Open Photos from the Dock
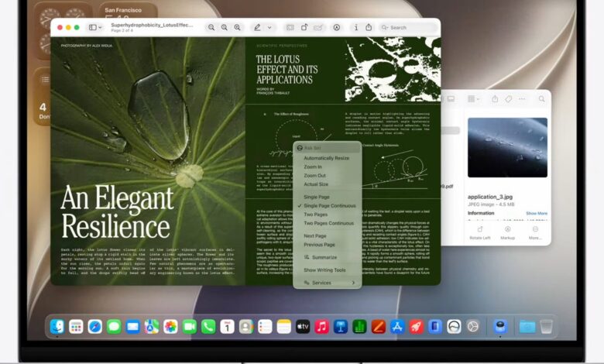The width and height of the screenshot is (604, 364). [x=170, y=327]
